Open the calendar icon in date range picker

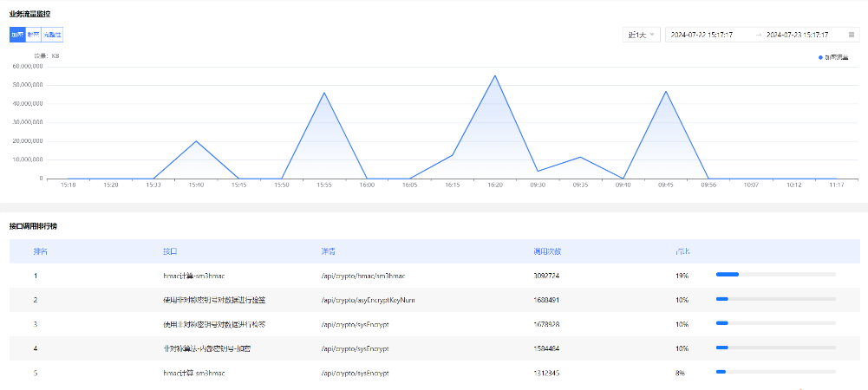851,35
